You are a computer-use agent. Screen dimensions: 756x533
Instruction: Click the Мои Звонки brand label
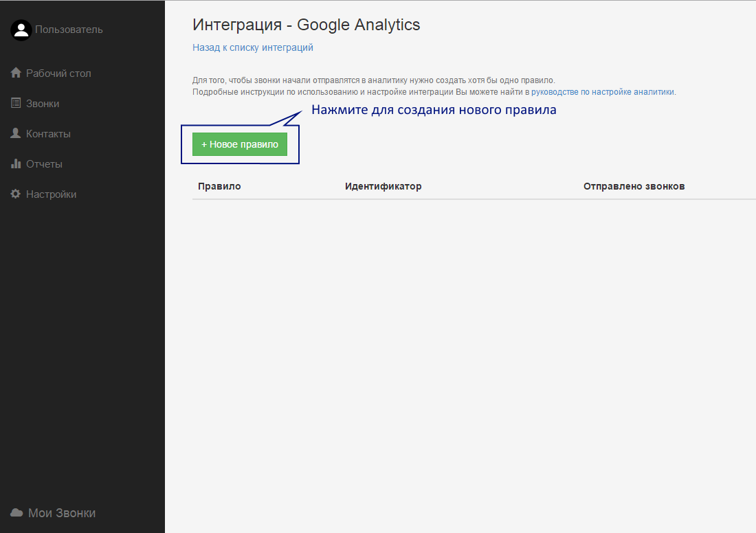pyautogui.click(x=62, y=513)
